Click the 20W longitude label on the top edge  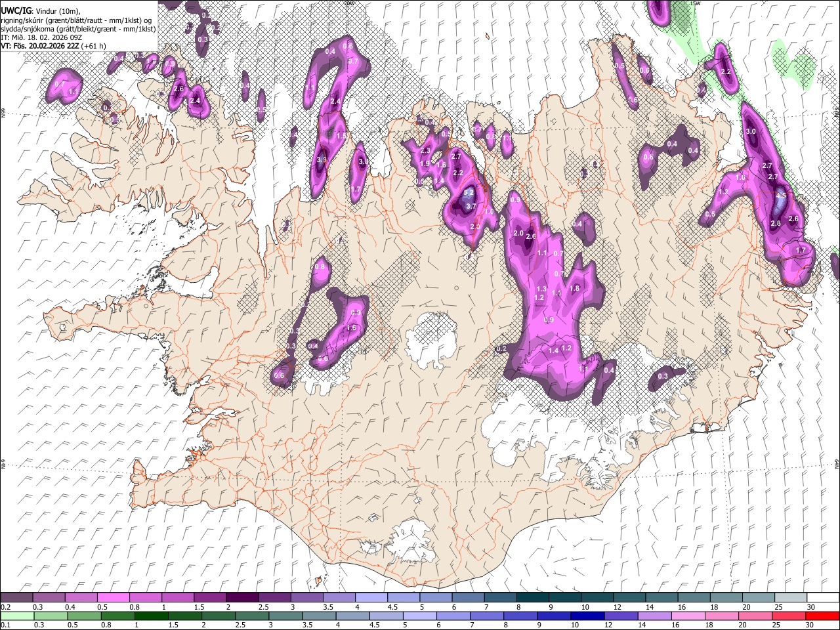349,3
